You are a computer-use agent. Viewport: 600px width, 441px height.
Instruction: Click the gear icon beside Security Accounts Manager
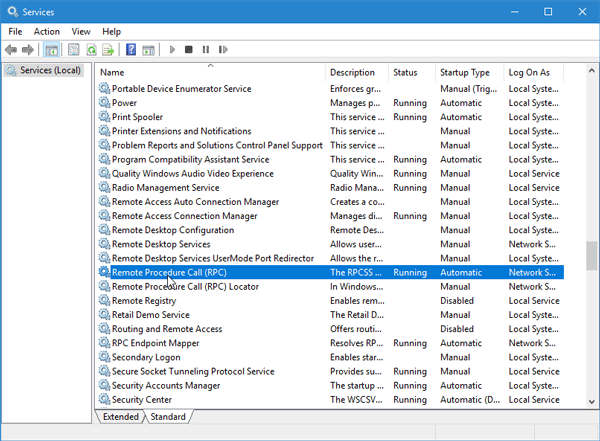click(104, 385)
